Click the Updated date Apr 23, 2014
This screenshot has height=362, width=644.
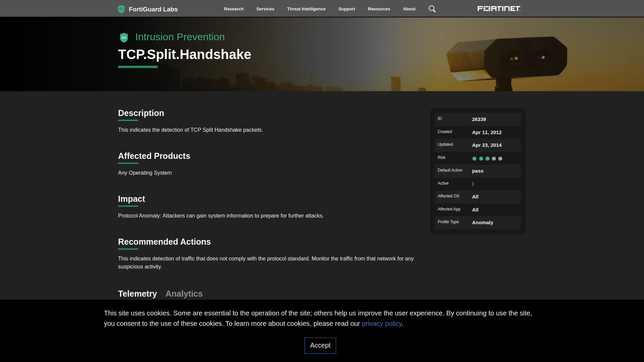[x=487, y=145]
